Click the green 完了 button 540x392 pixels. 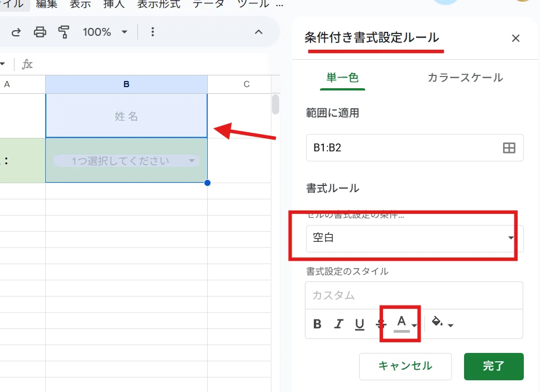tap(494, 366)
